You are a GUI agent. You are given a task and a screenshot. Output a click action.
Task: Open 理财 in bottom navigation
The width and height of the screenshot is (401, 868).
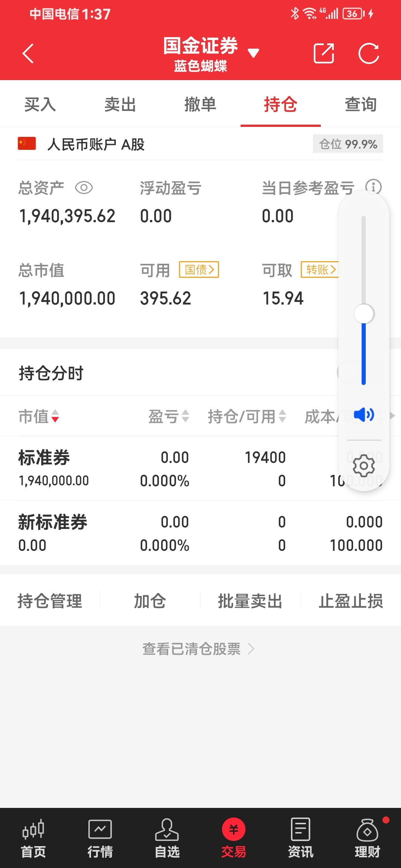[368, 838]
